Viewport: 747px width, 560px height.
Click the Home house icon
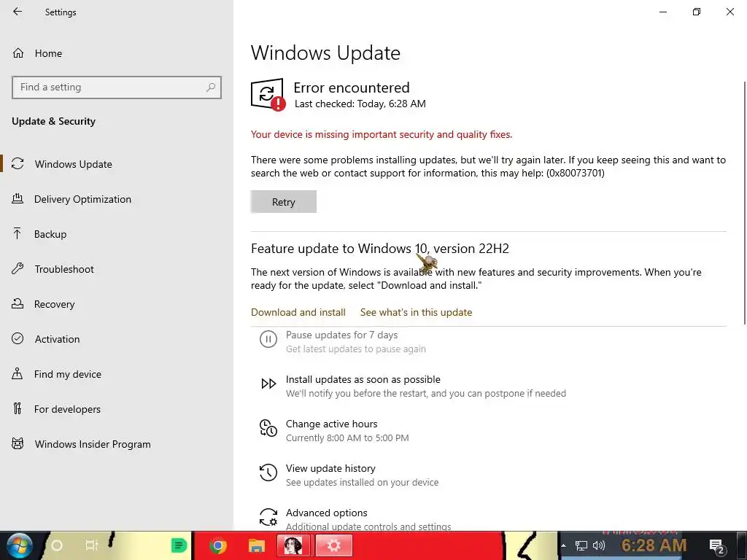[18, 52]
